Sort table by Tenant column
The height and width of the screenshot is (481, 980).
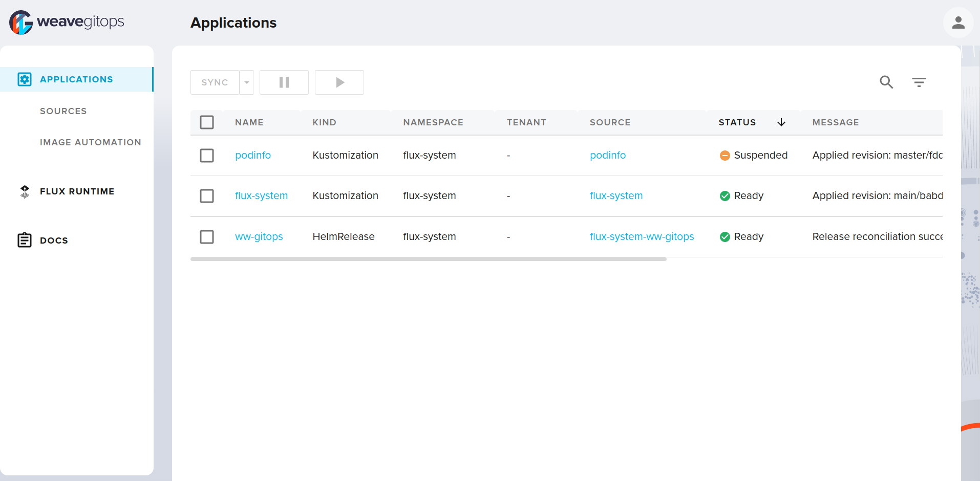pyautogui.click(x=526, y=122)
